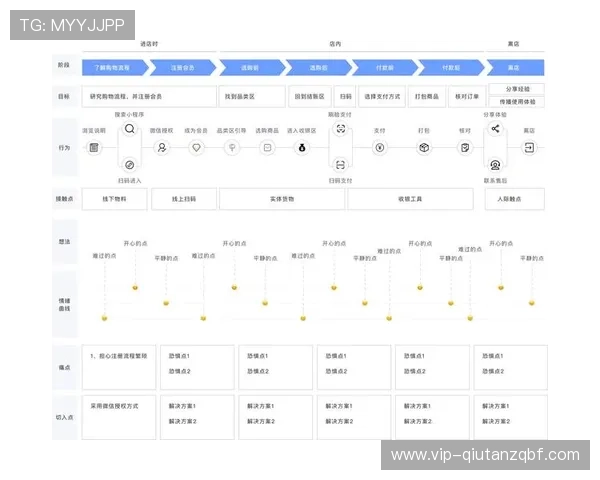Select the 分享体验 share icon
The width and height of the screenshot is (600, 480).
(495, 129)
